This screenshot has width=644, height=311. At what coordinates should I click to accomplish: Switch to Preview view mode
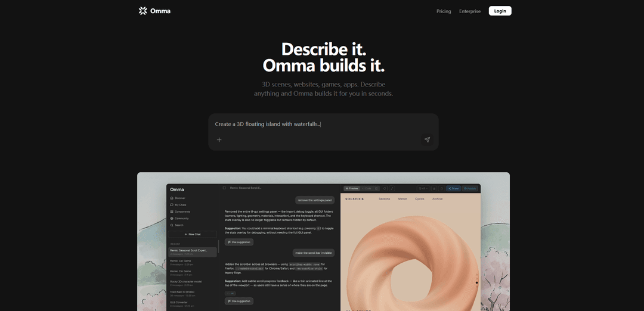click(352, 188)
